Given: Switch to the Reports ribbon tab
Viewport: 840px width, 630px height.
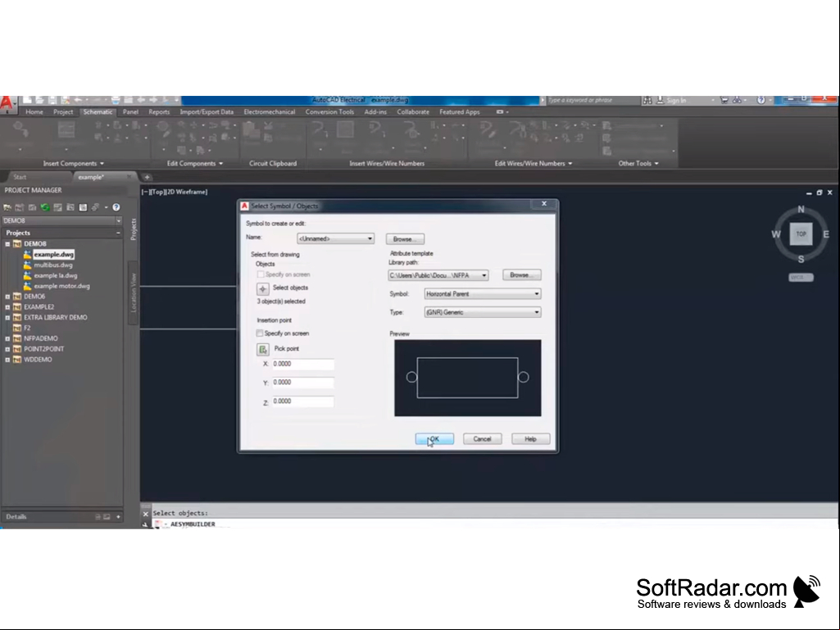Looking at the screenshot, I should 159,112.
